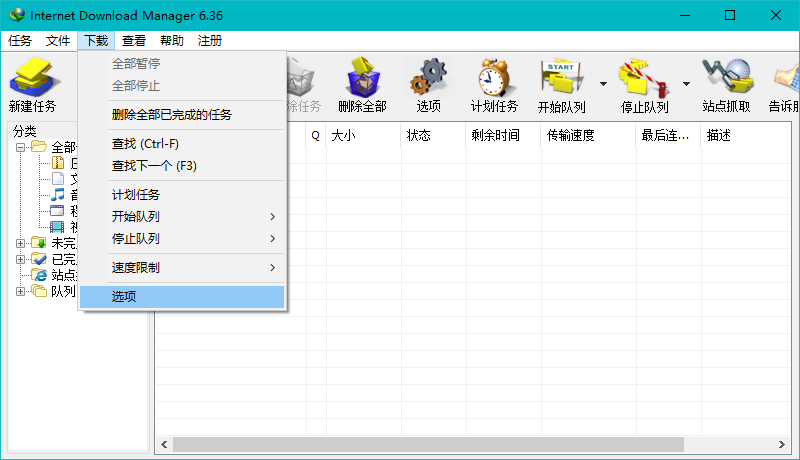Click the Q column header

[316, 135]
